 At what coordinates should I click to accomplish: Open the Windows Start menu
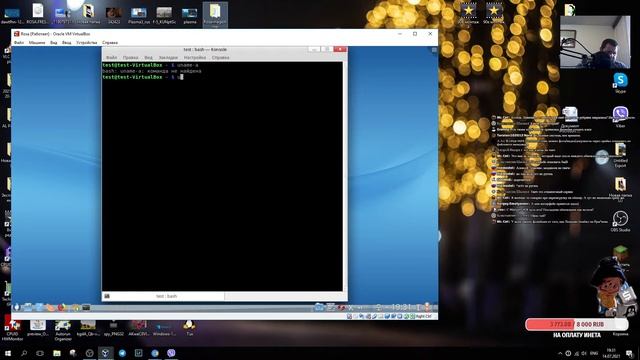[7, 353]
